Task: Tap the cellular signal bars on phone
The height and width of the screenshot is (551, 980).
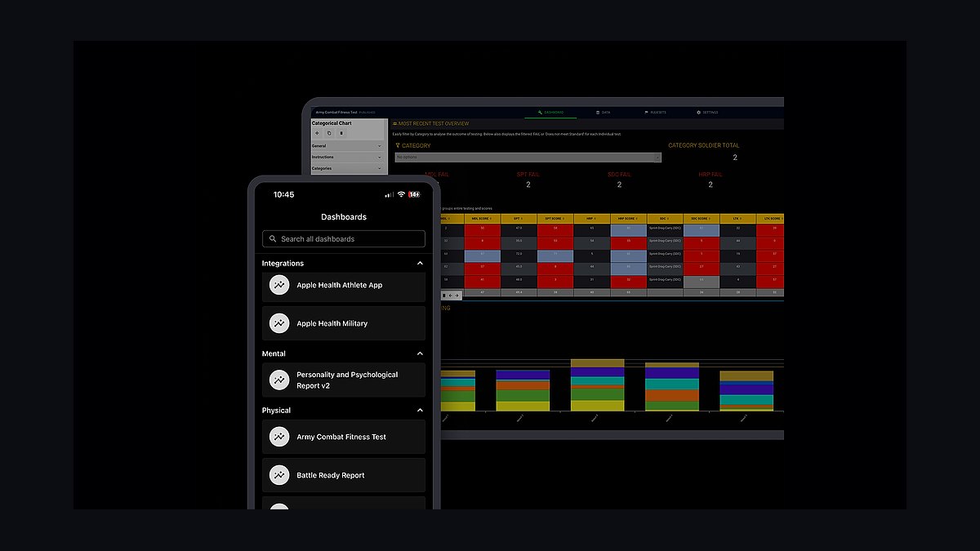Action: pyautogui.click(x=389, y=194)
